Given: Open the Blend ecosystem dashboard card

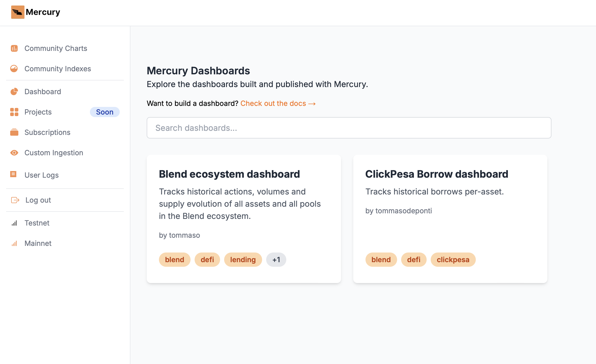Looking at the screenshot, I should point(229,174).
